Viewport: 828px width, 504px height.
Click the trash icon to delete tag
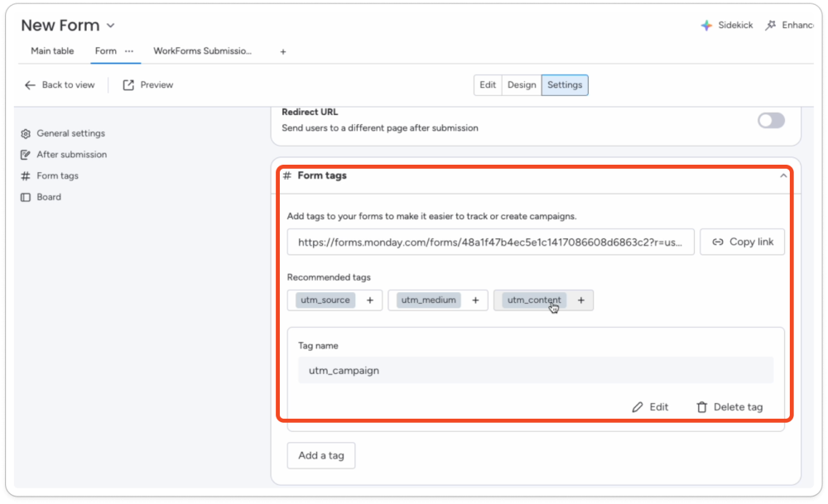702,407
